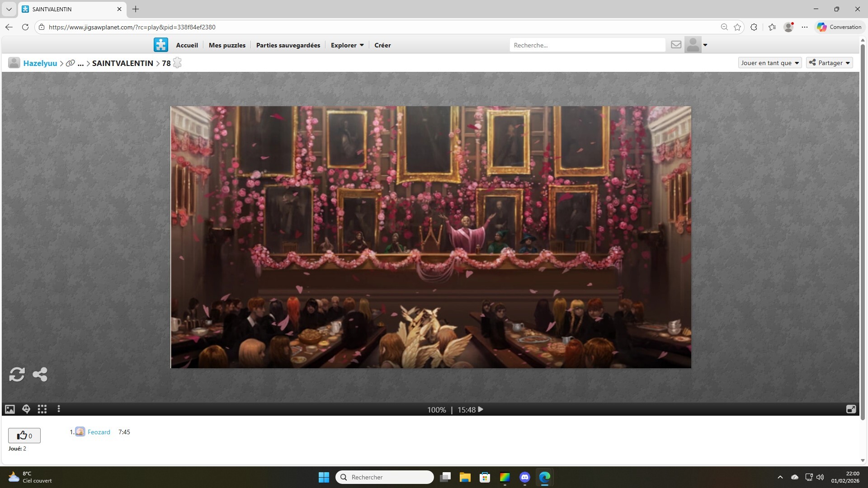Image resolution: width=868 pixels, height=488 pixels.
Task: Open Parties sauvegardées menu item
Action: [288, 45]
